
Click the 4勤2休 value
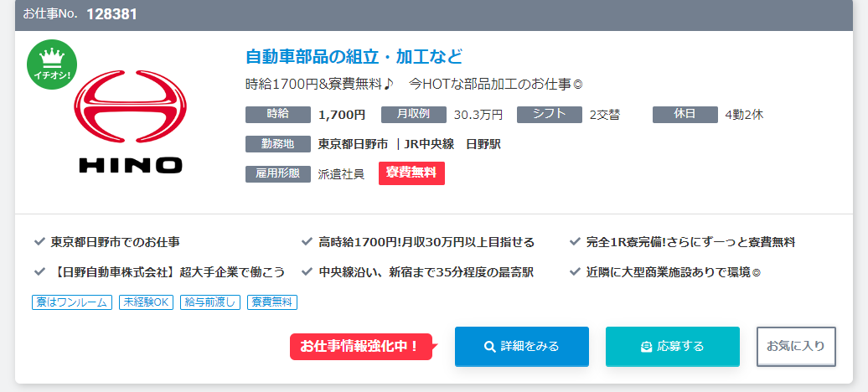tap(744, 115)
